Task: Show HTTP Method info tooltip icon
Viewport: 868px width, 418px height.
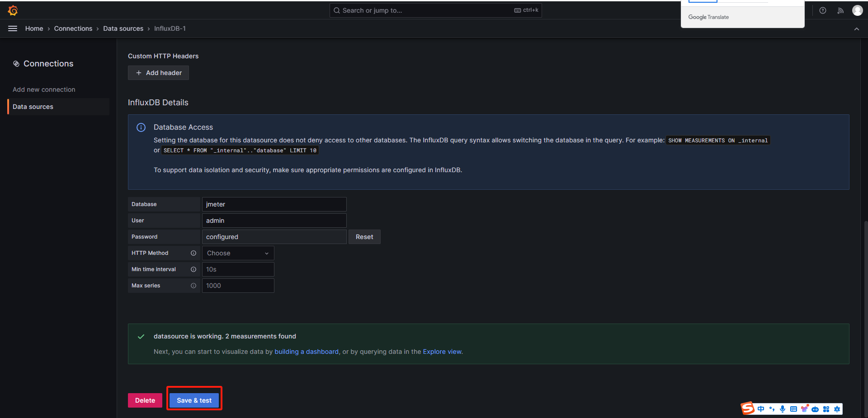Action: click(193, 253)
